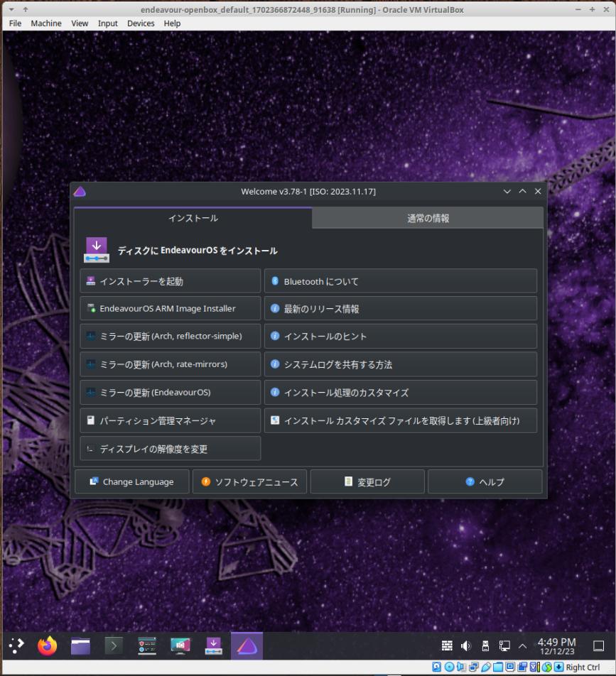616x676 pixels.
Task: Open the application launcher in taskbar
Action: pyautogui.click(x=16, y=646)
